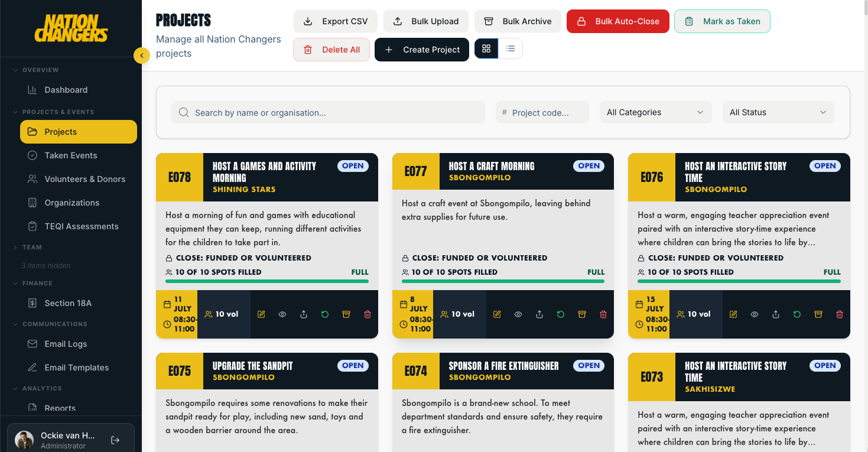Reset project E078 with green refresh icon
This screenshot has height=452, width=868.
[x=325, y=314]
